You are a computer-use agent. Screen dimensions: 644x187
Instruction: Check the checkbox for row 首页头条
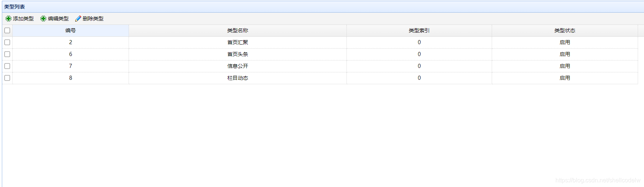7,54
